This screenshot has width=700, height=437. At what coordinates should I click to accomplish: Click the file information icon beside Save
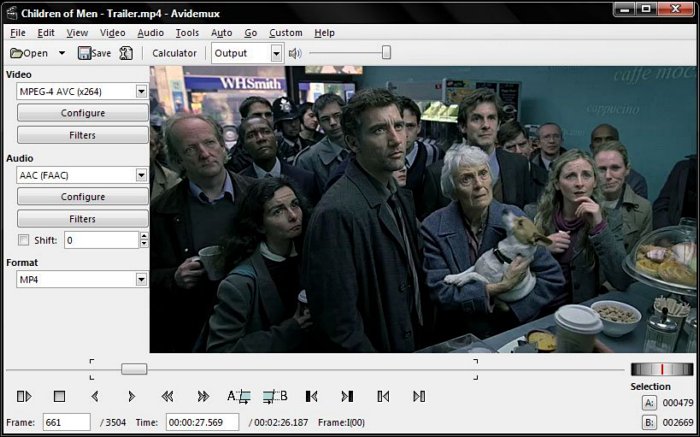(x=126, y=53)
